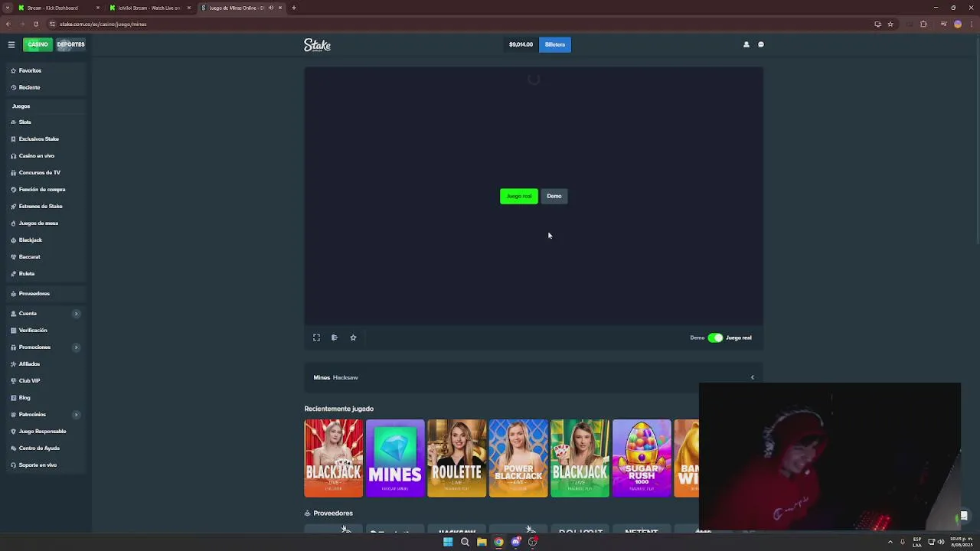Add game to favorites with star icon
Viewport: 980px width, 551px height.
(353, 337)
